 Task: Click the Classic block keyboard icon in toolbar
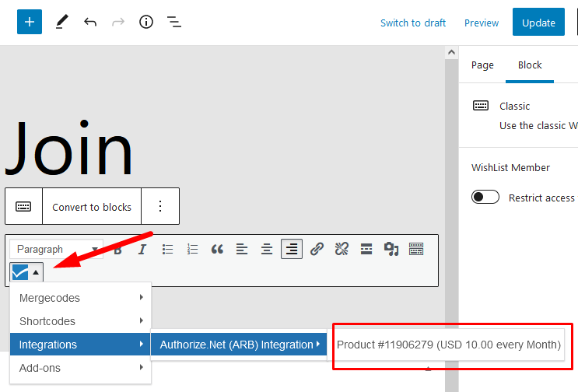pos(23,206)
